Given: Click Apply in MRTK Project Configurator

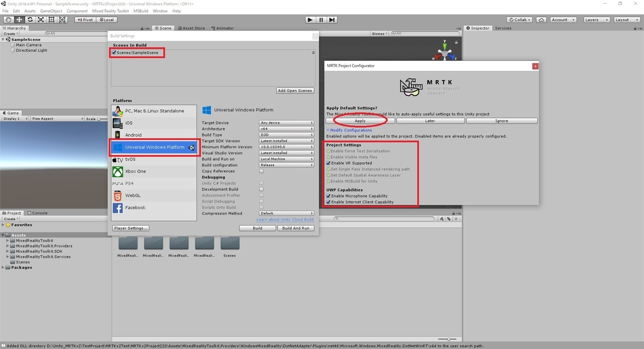Looking at the screenshot, I should point(360,121).
